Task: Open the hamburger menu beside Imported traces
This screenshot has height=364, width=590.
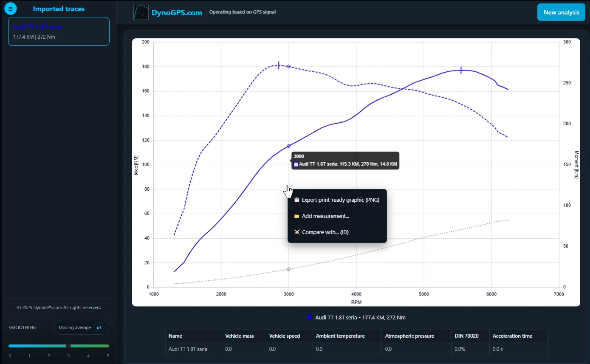Action: coord(11,8)
